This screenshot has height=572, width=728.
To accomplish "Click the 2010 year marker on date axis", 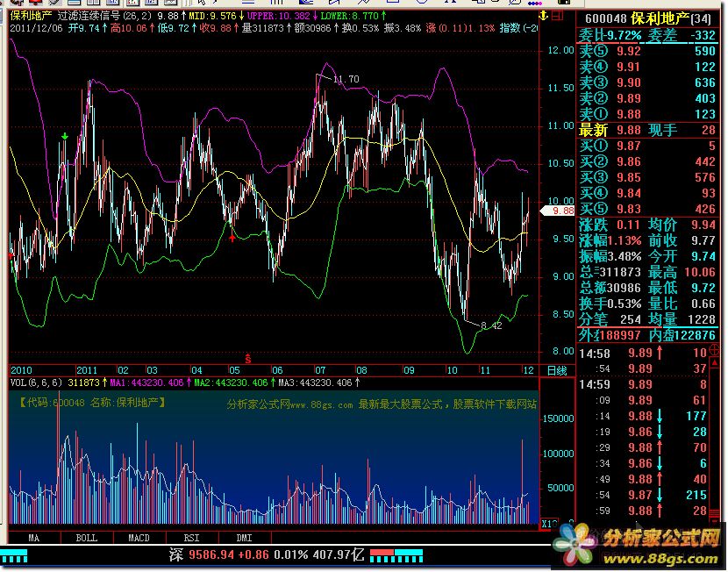I will 21,370.
